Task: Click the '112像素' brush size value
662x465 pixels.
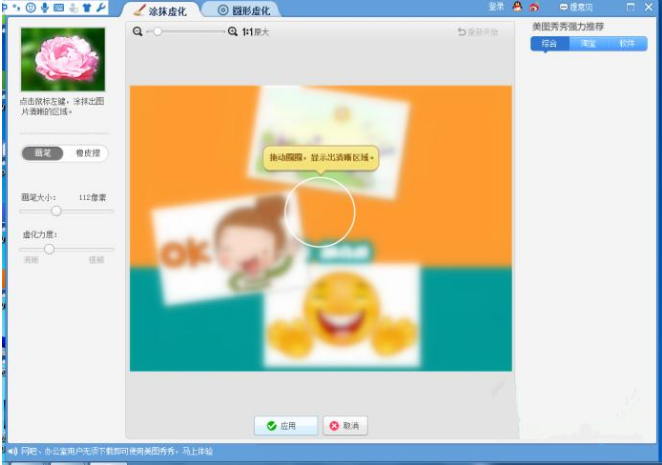Action: [92, 197]
